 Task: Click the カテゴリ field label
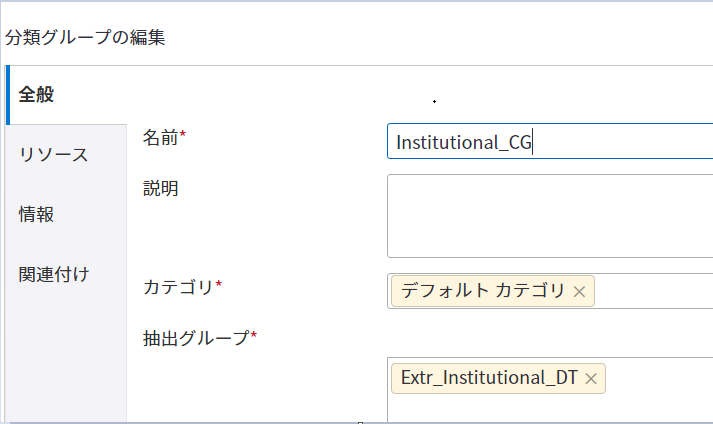coord(178,287)
